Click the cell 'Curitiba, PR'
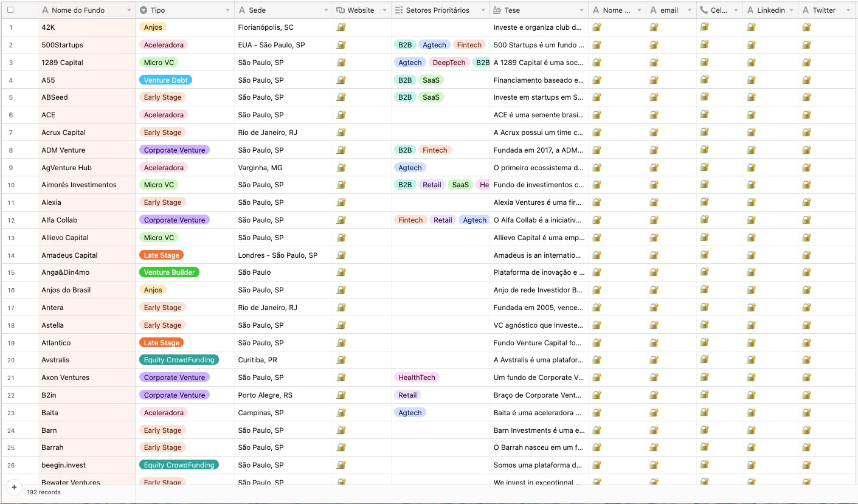The width and height of the screenshot is (858, 504). coord(257,360)
